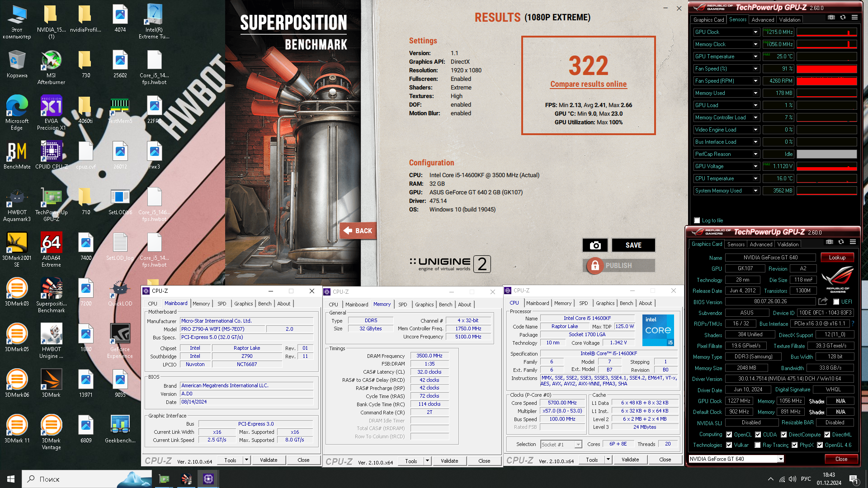Expand Memory Used sensor dropdown
868x488 pixels.
(x=755, y=93)
